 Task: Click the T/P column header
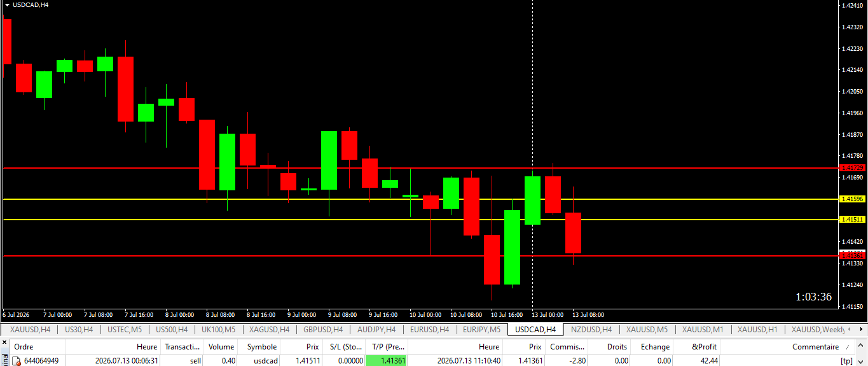click(387, 347)
